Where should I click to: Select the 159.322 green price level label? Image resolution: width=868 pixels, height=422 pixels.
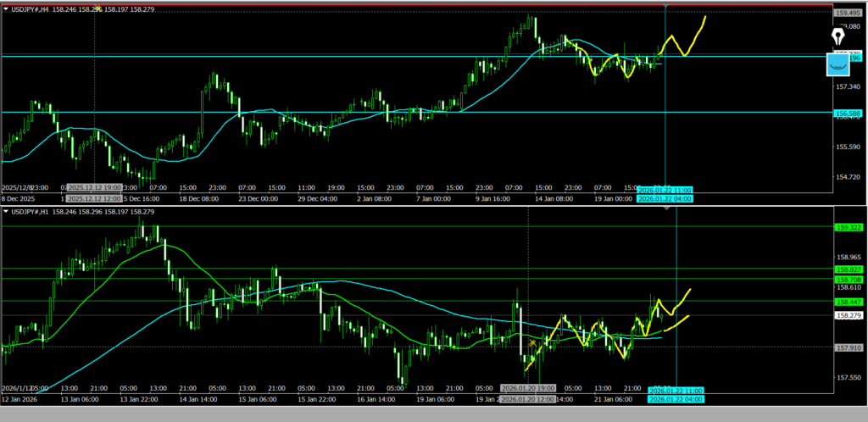click(x=849, y=227)
